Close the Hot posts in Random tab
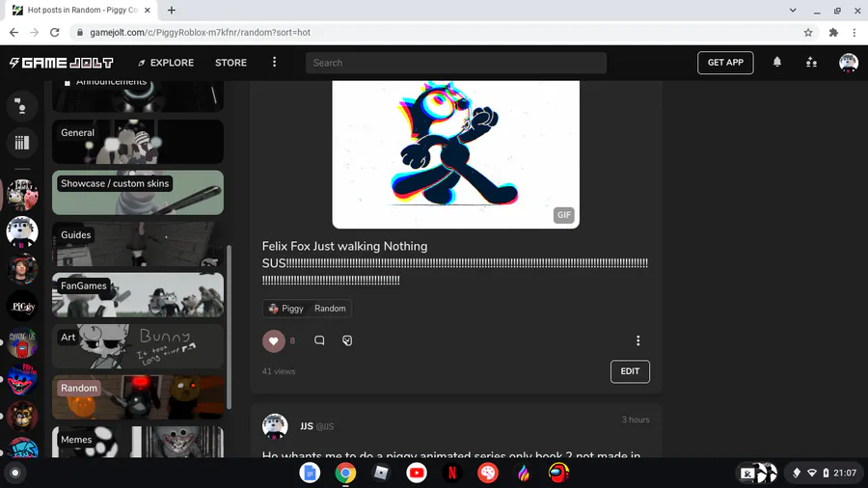This screenshot has height=488, width=868. [x=148, y=10]
